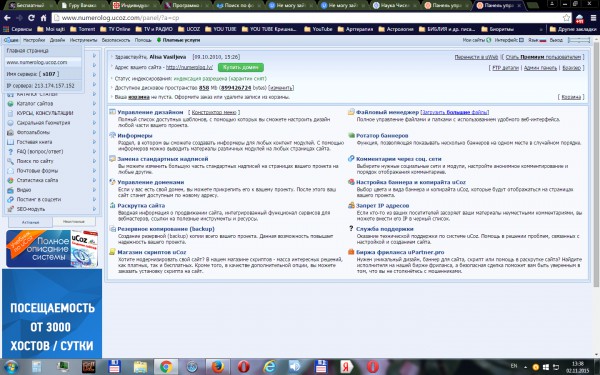Expand Сакральная Геометрия module arrow
Image resolution: width=600 pixels, height=375 pixels.
(x=94, y=122)
